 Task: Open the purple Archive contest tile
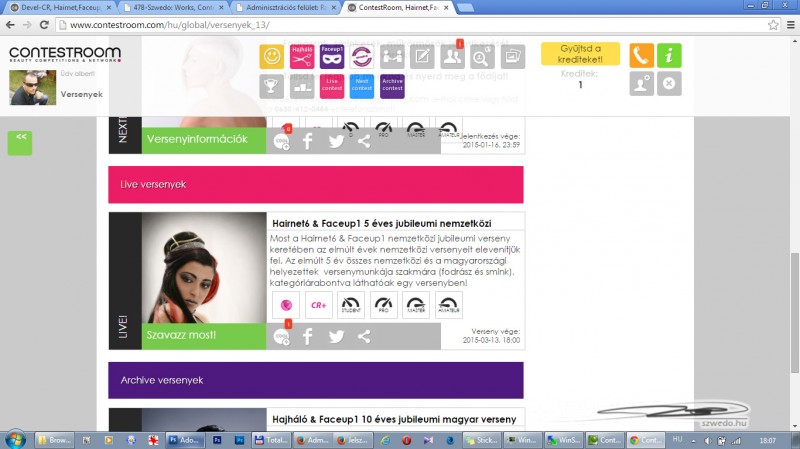click(x=392, y=86)
